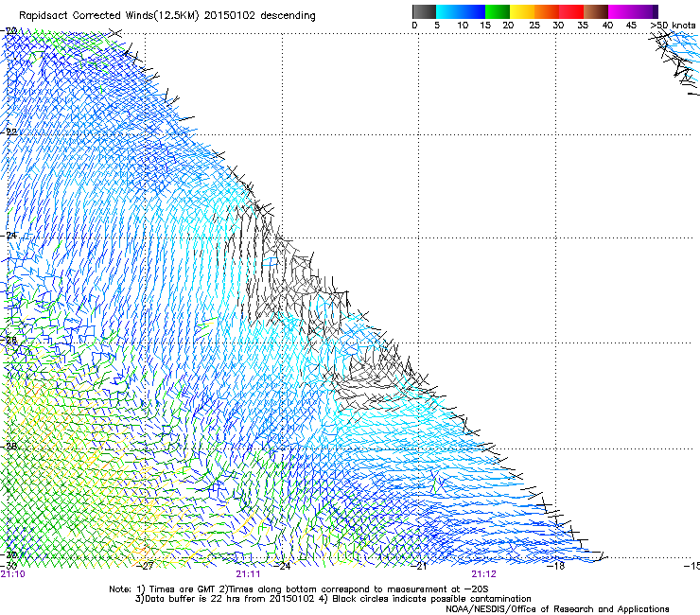Click the '35' label under the color scale
The image size is (700, 615).
583,26
